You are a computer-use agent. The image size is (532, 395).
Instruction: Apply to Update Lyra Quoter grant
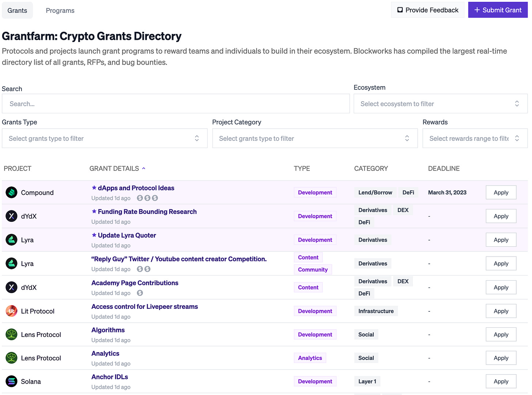(x=501, y=240)
